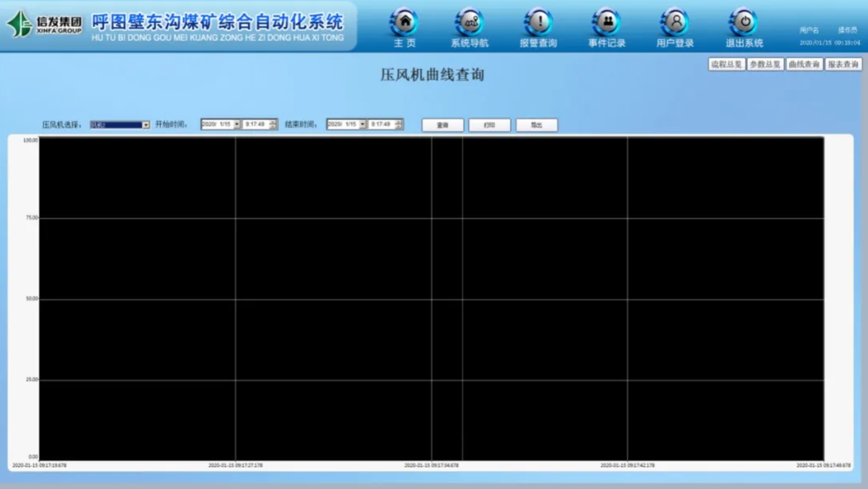The image size is (868, 489).
Task: Expand the 压风机选择 compressor dropdown
Action: [x=146, y=125]
